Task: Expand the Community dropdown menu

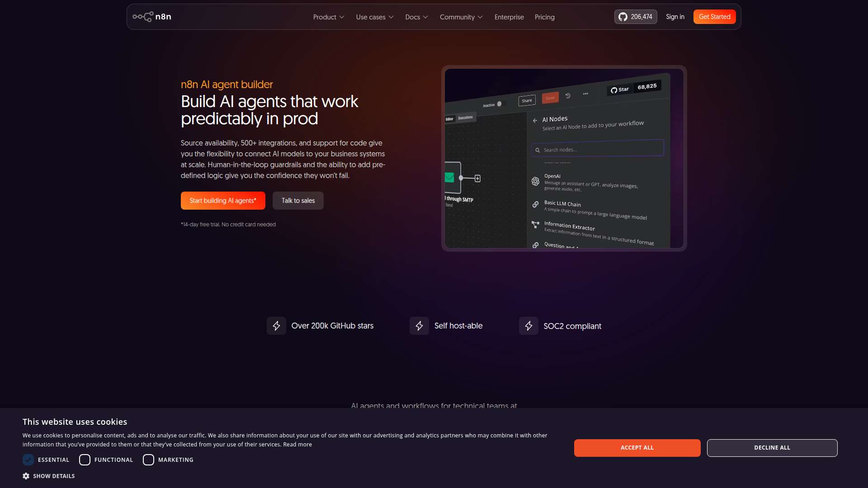Action: click(x=461, y=17)
